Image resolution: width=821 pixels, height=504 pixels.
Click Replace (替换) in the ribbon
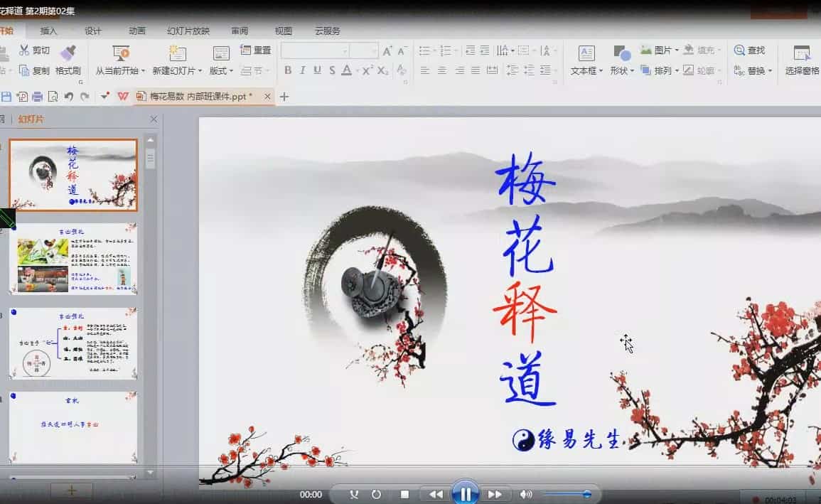756,71
